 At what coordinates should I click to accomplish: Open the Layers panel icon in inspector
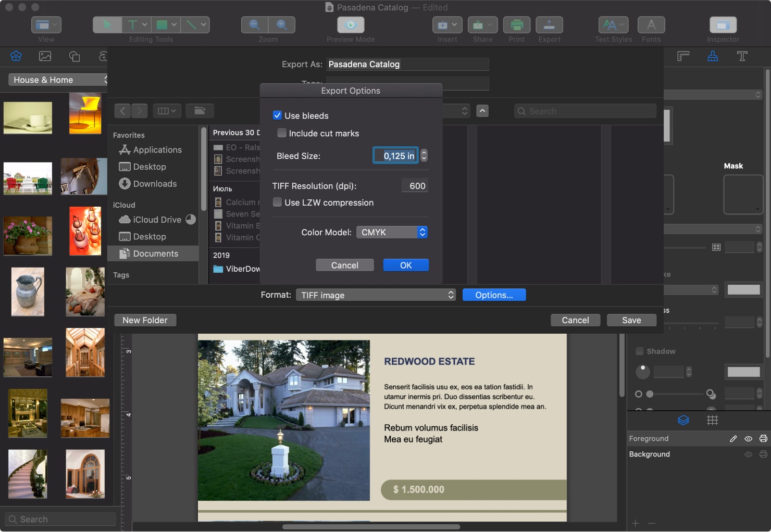(683, 420)
